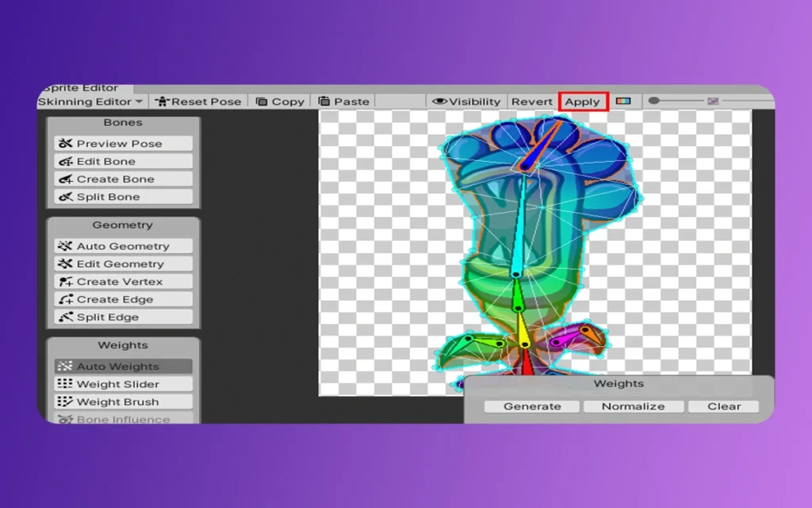Apply the skinning changes
The image size is (812, 508).
[583, 101]
